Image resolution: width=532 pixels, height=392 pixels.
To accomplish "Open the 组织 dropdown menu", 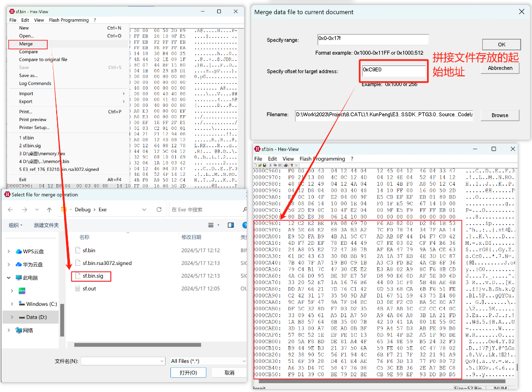I will coord(15,225).
